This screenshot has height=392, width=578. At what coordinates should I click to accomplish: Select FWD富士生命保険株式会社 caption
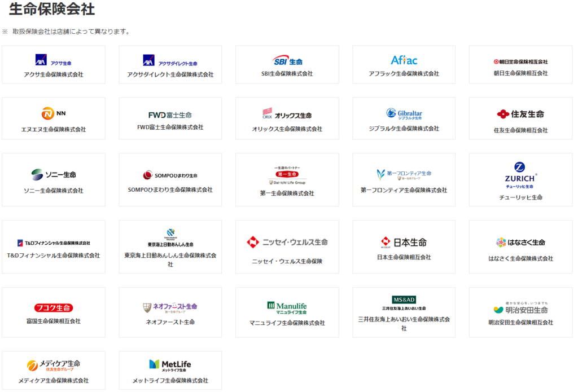(x=170, y=127)
